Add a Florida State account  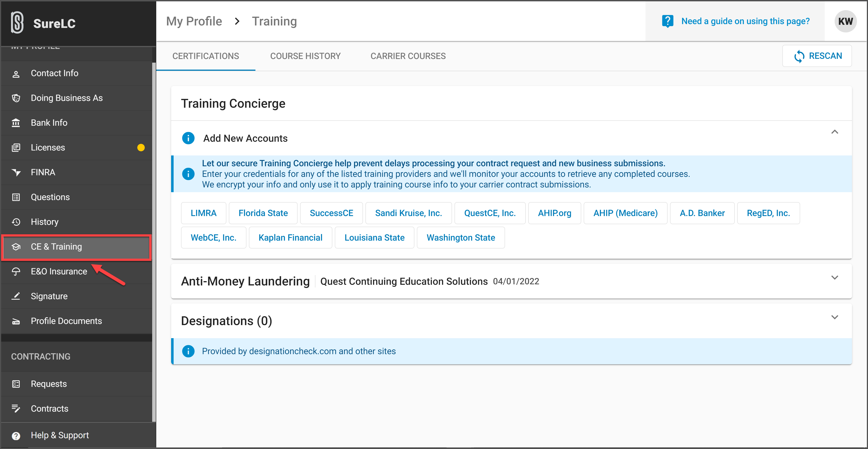pyautogui.click(x=263, y=213)
